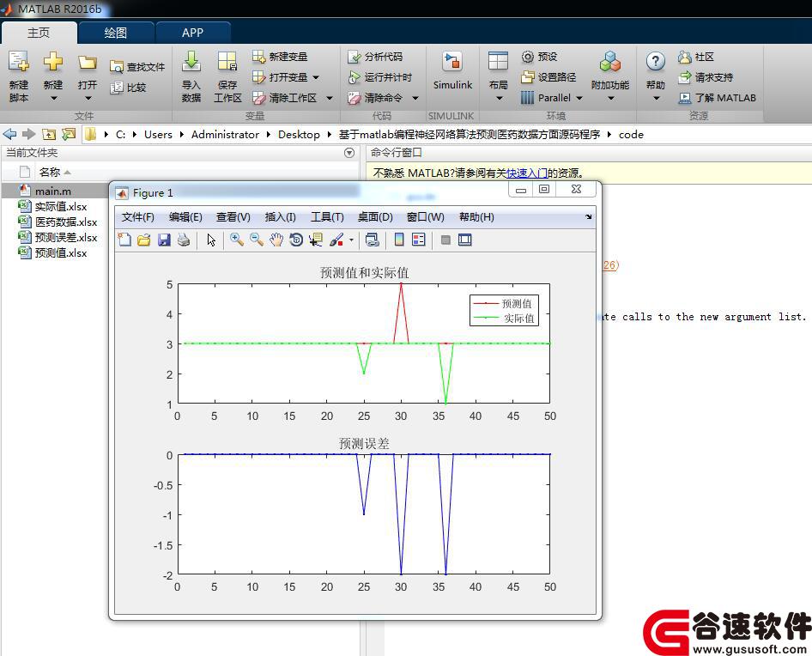
Task: Select the Zoom Out tool in Figure 1
Action: point(257,240)
